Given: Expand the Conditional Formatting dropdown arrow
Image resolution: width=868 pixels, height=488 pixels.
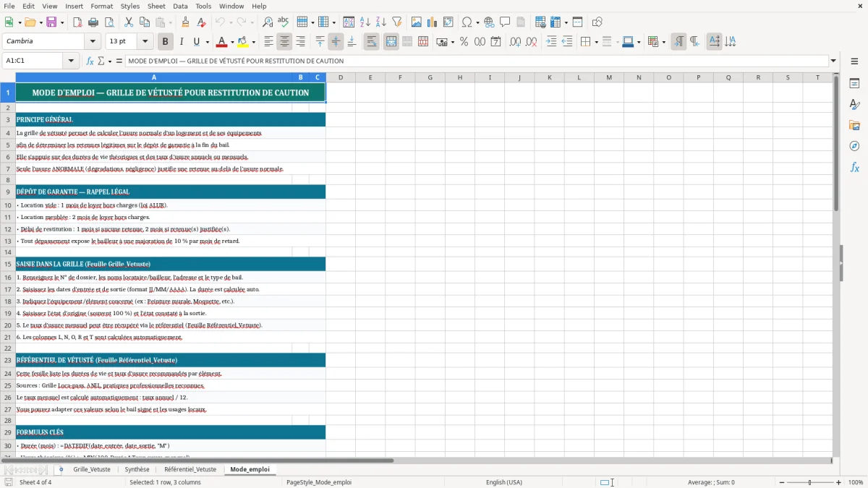Looking at the screenshot, I should click(x=663, y=42).
